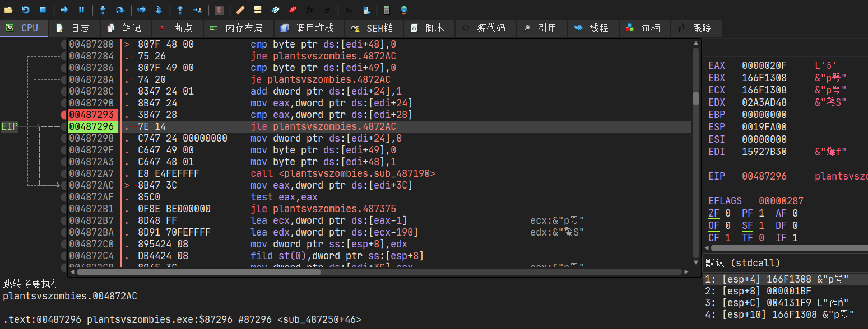Select the jle plantsvszombies.487375 instruction
Screen dimensions: 868x329
(323, 209)
